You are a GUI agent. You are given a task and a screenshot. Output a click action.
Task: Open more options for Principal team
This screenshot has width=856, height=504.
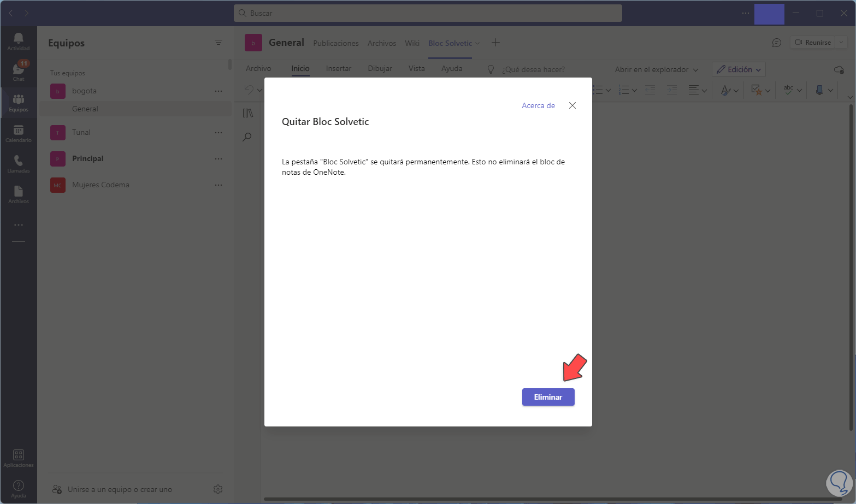click(219, 159)
